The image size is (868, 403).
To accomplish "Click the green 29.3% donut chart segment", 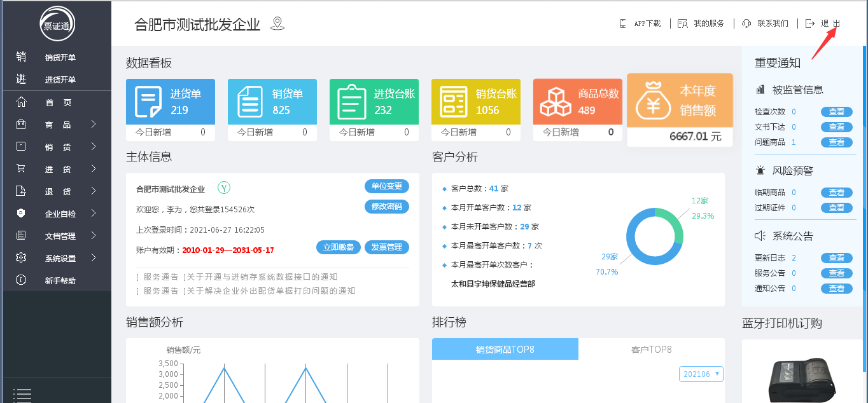I will 675,222.
